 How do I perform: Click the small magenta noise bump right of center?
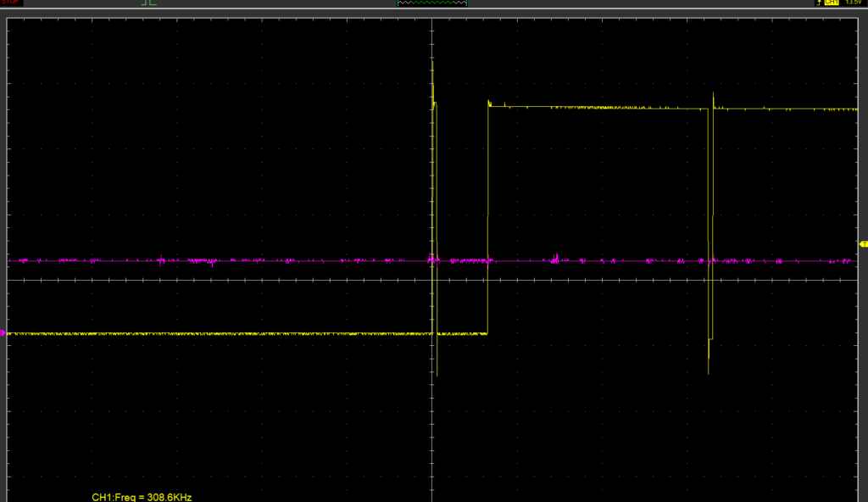click(556, 256)
